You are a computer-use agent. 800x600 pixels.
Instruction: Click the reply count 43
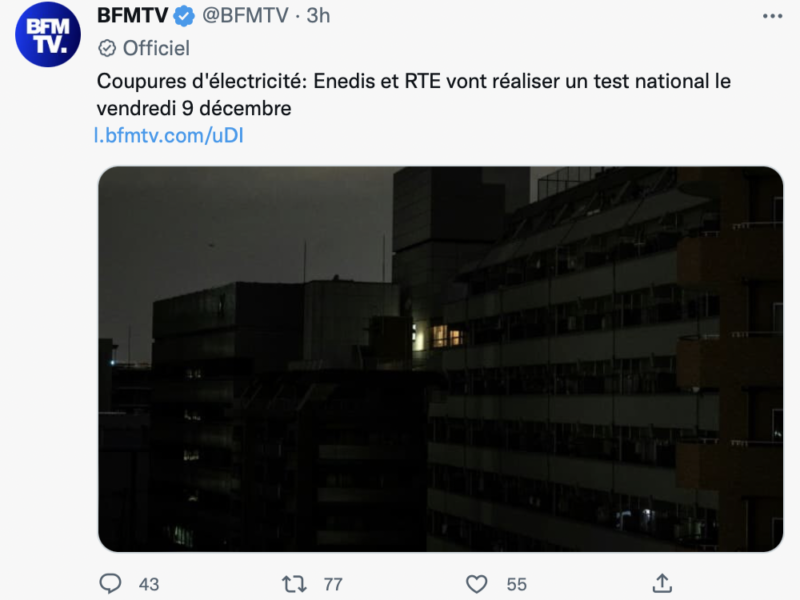148,584
